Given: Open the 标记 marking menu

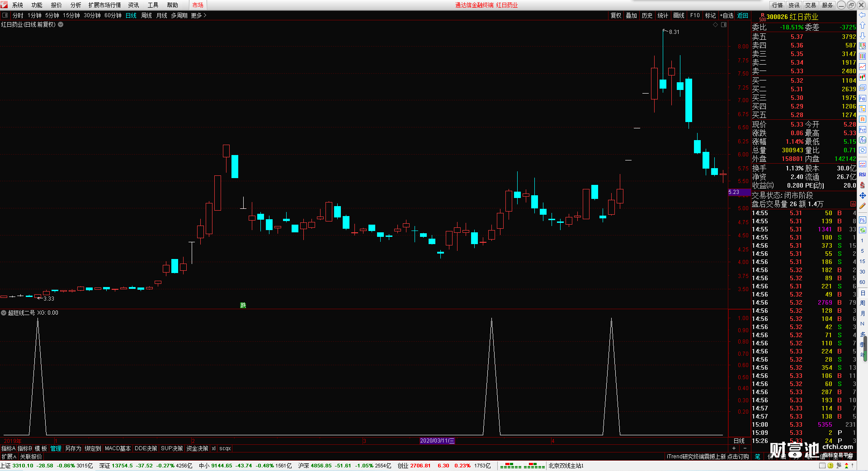Looking at the screenshot, I should click(x=711, y=15).
